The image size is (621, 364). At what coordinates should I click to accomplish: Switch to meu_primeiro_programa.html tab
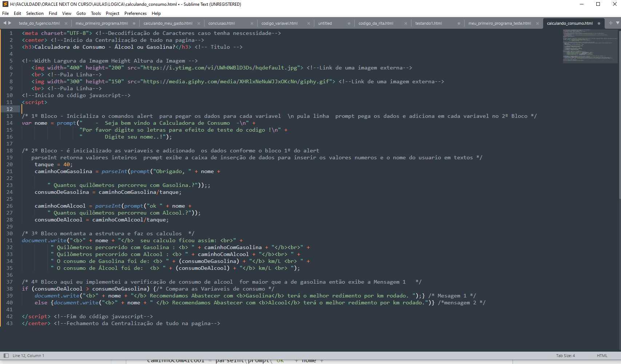point(102,23)
